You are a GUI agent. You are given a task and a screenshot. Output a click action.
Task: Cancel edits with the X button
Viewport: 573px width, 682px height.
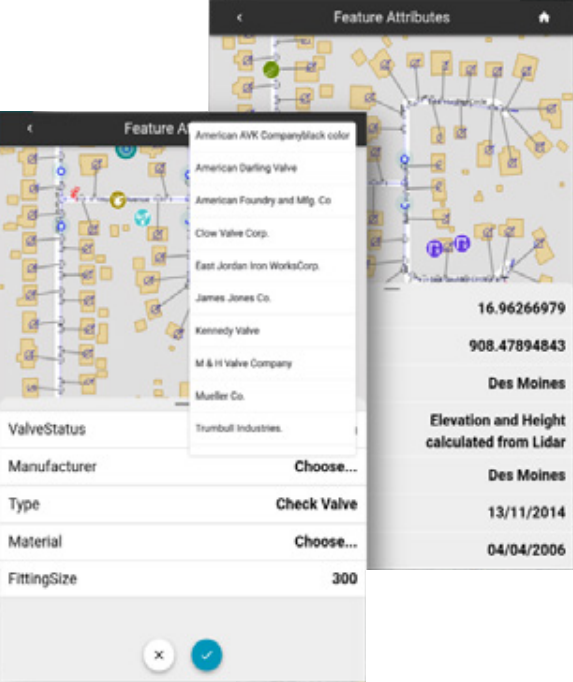coord(159,655)
